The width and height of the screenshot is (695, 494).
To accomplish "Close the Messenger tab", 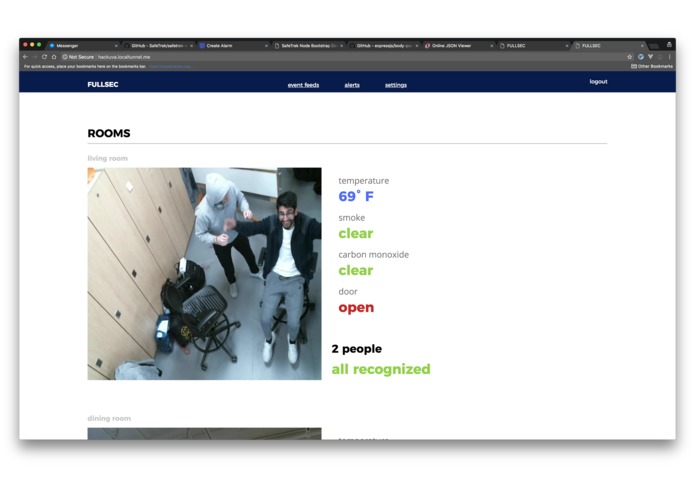I will [116, 46].
